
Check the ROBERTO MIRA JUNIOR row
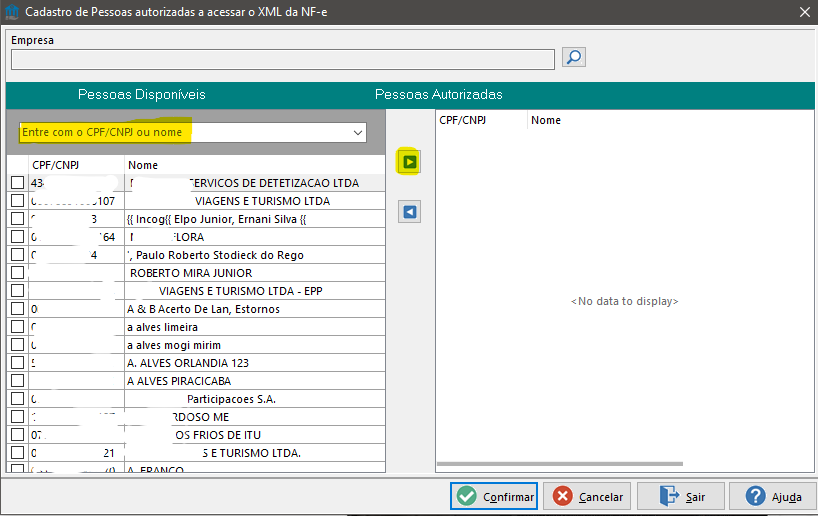click(18, 273)
